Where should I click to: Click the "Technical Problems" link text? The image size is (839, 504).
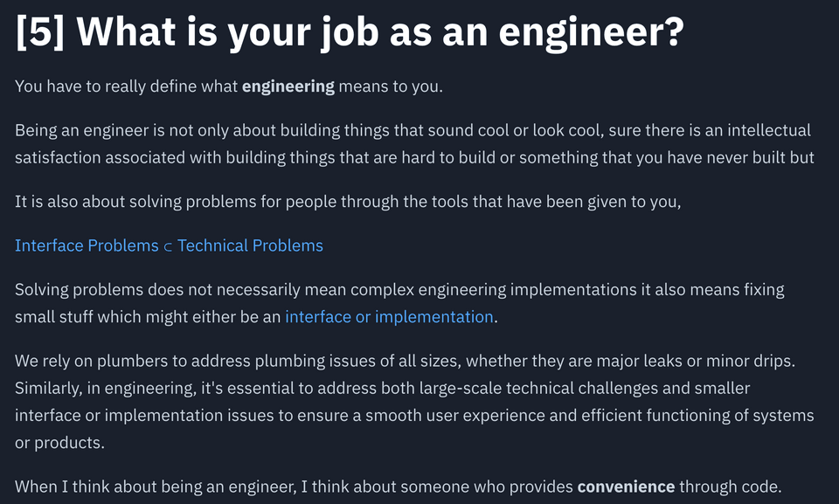[x=250, y=245]
